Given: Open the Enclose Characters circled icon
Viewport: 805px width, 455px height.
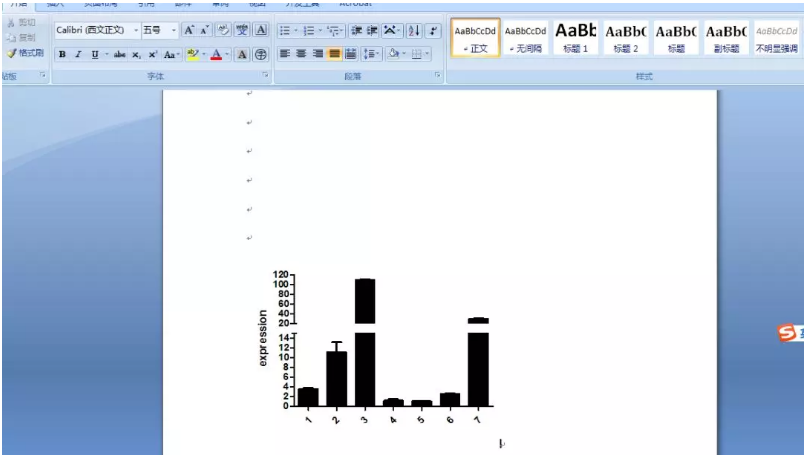Looking at the screenshot, I should pyautogui.click(x=261, y=54).
